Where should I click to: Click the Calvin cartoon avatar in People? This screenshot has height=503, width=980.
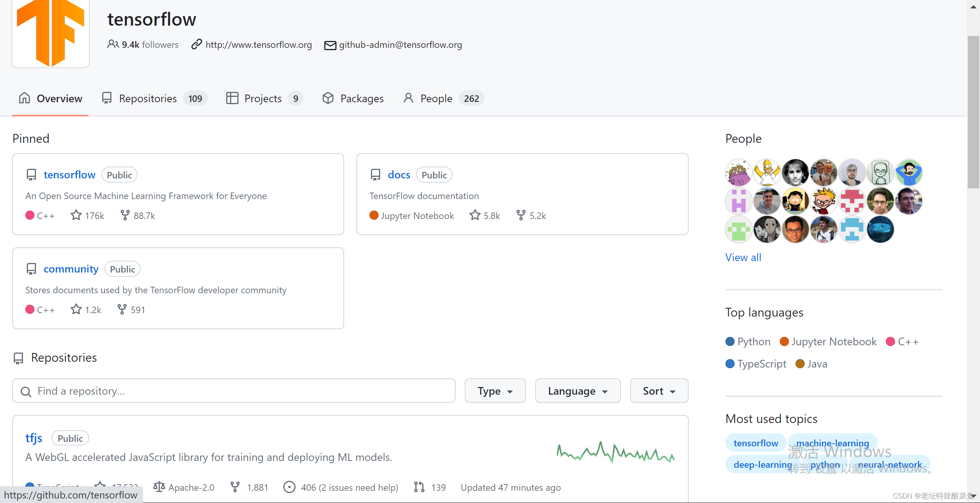(x=823, y=201)
